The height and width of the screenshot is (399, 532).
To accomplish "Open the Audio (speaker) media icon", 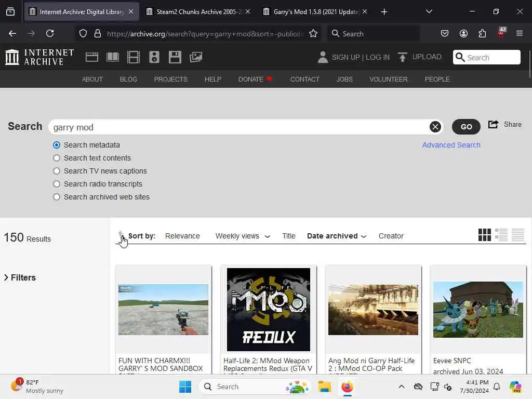I will 154,57.
